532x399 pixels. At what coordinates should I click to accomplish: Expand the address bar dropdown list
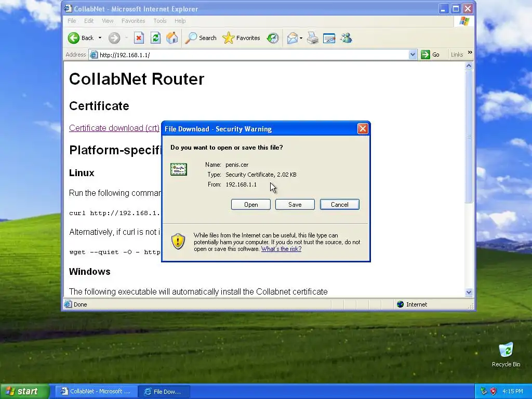(412, 55)
